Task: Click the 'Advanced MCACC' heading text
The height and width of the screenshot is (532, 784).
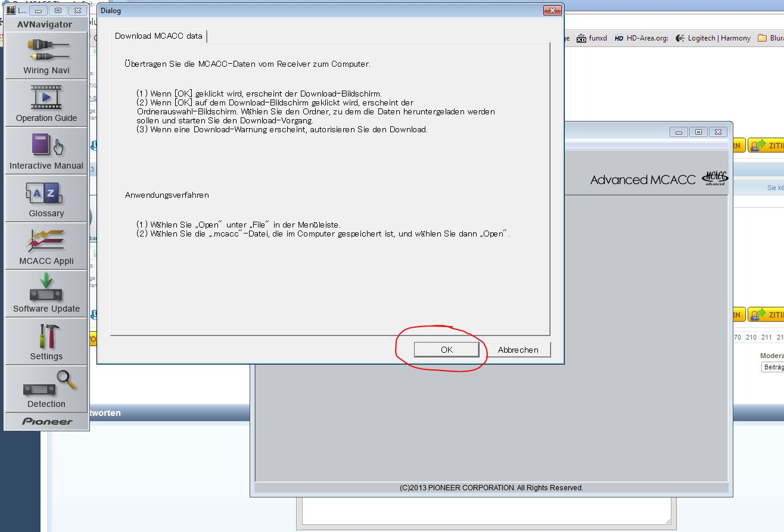Action: click(643, 179)
